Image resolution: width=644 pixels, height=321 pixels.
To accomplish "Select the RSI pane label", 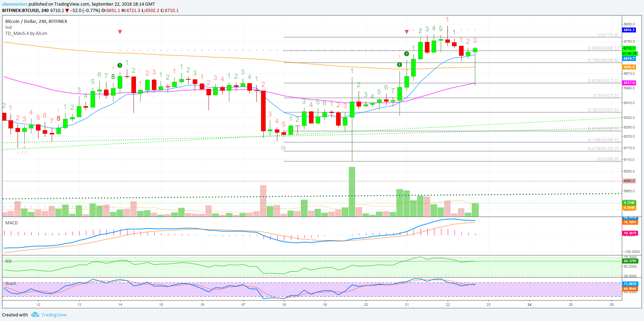I will (x=8, y=261).
